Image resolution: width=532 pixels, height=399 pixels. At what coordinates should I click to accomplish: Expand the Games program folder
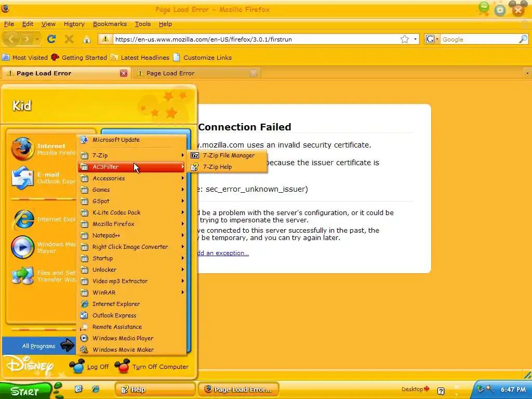[x=132, y=190]
